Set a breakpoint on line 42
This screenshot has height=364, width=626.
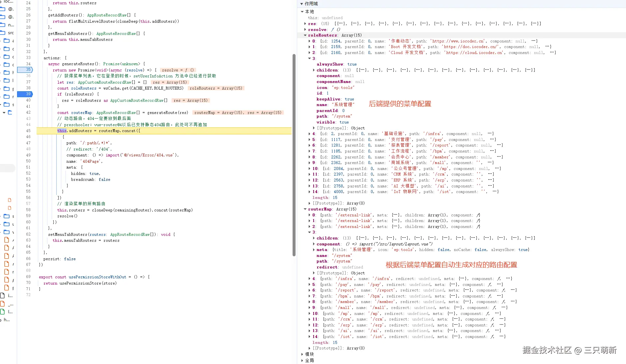[x=28, y=112]
